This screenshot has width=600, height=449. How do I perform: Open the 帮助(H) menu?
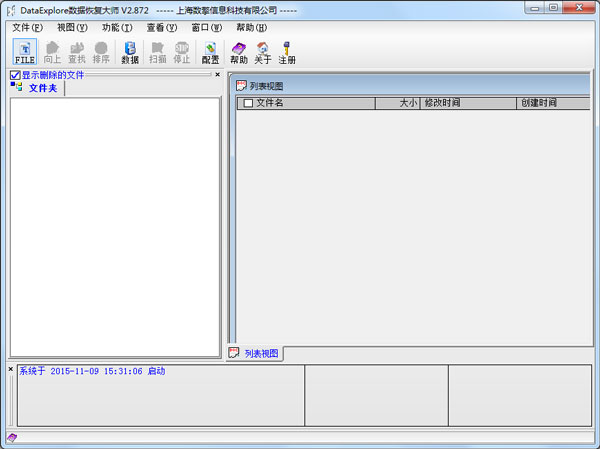coord(251,28)
